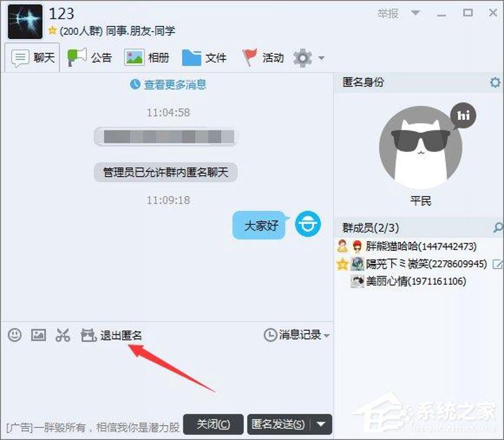Click the admin icon beside 胖熊猫哈哈
The width and height of the screenshot is (504, 440).
pos(342,246)
